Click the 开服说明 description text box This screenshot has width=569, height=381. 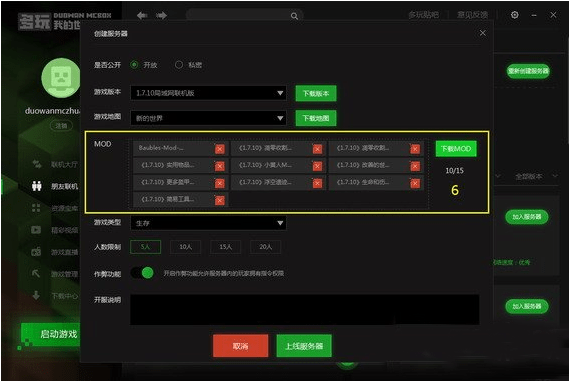click(305, 309)
